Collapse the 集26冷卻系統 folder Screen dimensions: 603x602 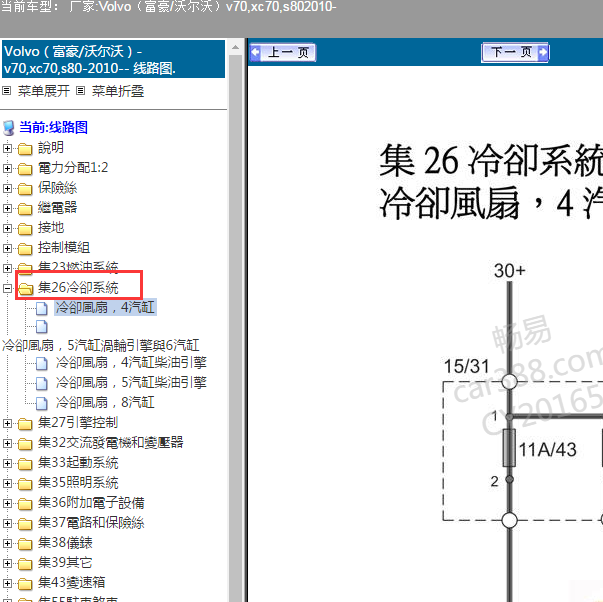click(7, 288)
